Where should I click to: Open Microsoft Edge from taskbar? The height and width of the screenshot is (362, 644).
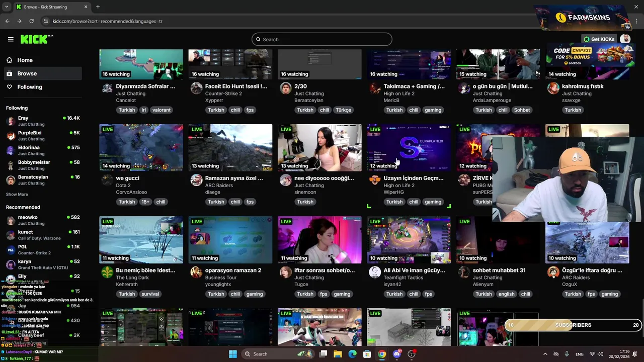pyautogui.click(x=352, y=354)
